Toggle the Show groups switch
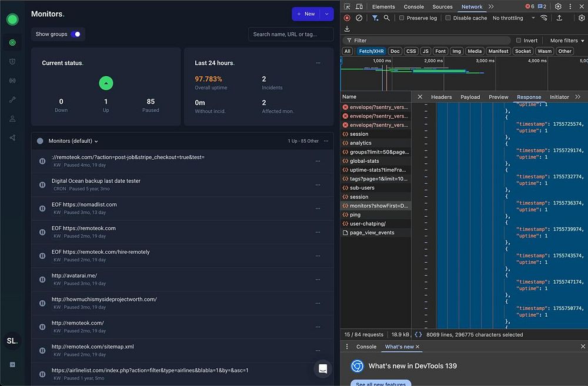Image resolution: width=588 pixels, height=386 pixels. pyautogui.click(x=76, y=34)
